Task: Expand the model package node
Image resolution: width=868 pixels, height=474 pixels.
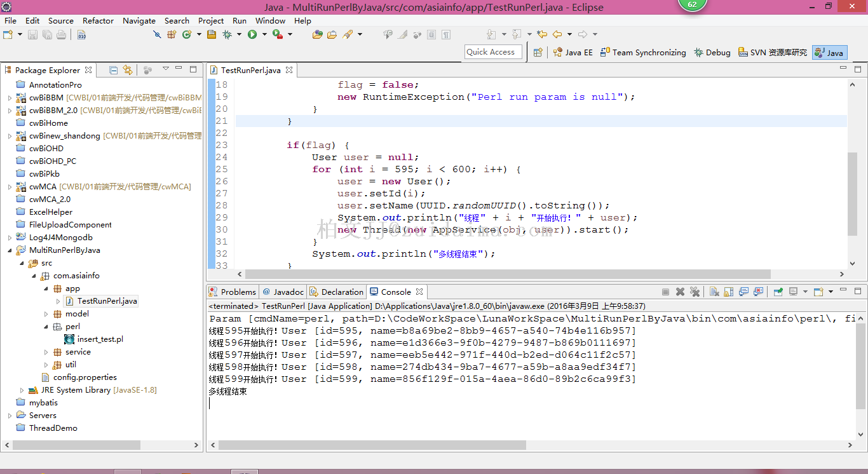Action: tap(46, 314)
